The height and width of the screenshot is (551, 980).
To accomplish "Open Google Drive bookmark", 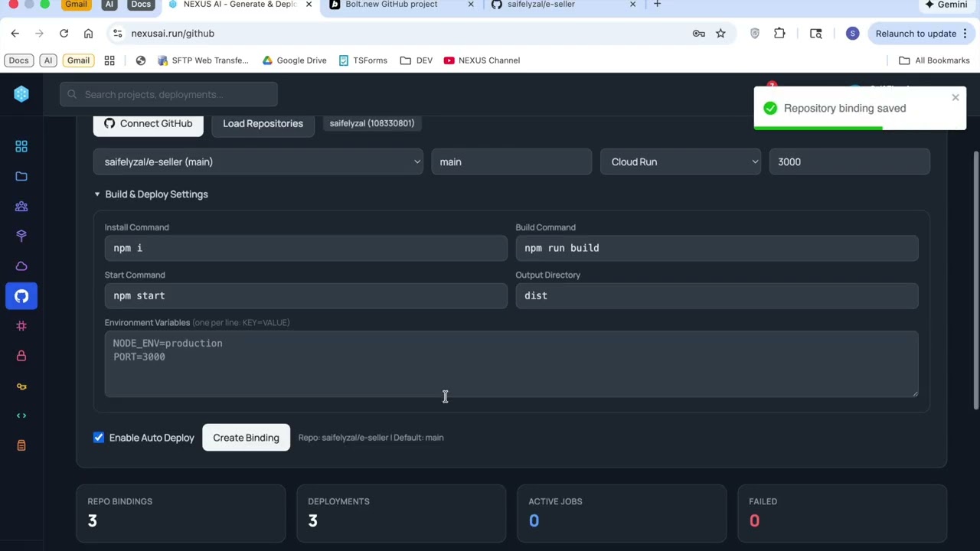I will (294, 60).
